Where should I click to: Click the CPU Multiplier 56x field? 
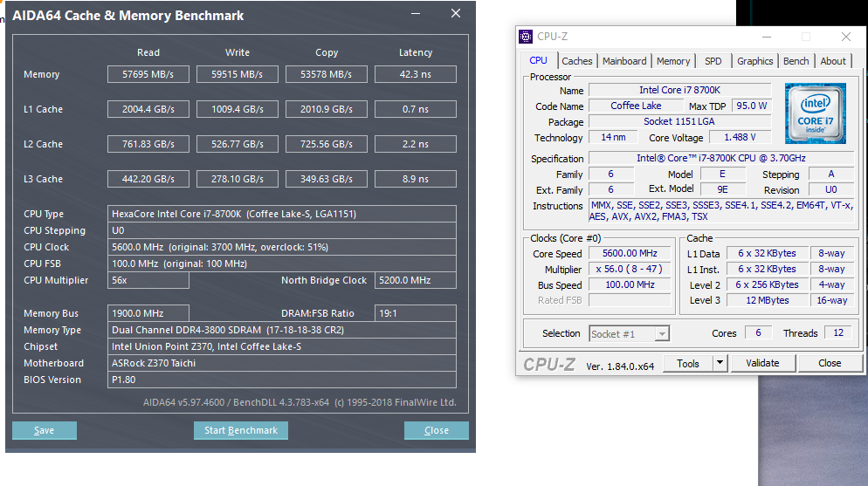[148, 280]
